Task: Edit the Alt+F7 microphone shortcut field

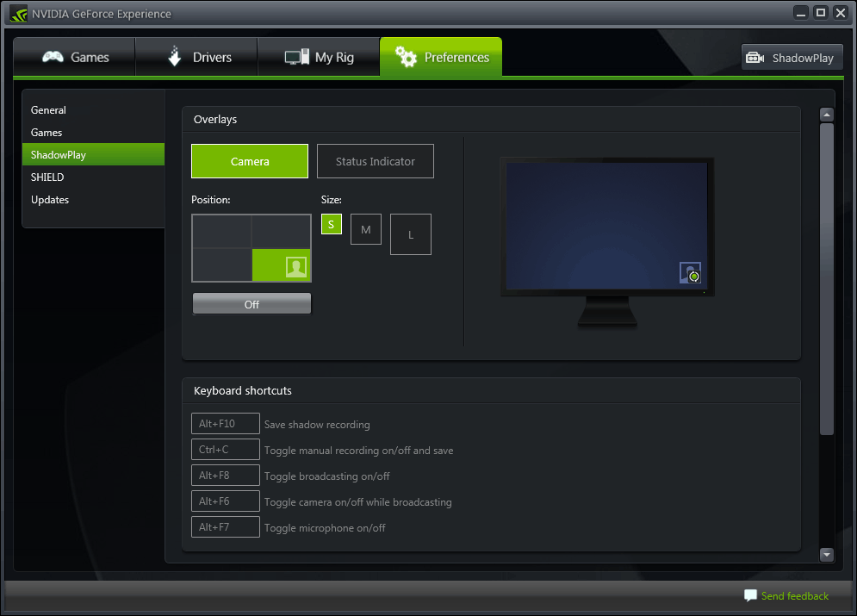Action: tap(225, 527)
